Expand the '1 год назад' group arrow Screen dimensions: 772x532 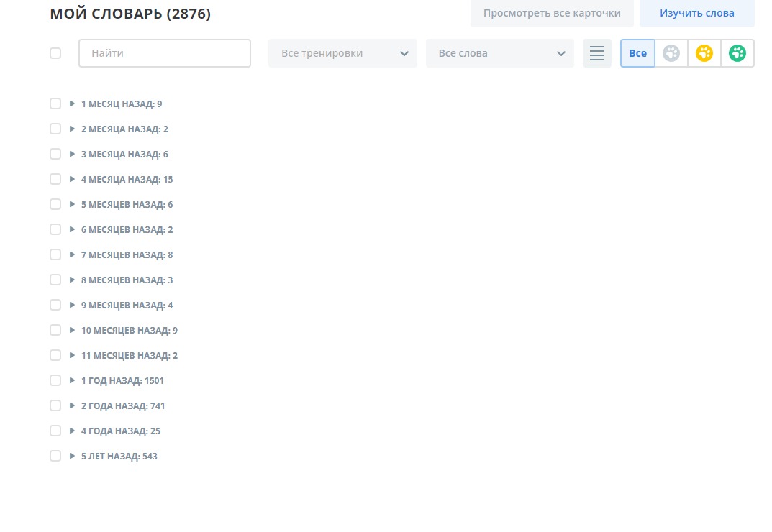point(72,380)
